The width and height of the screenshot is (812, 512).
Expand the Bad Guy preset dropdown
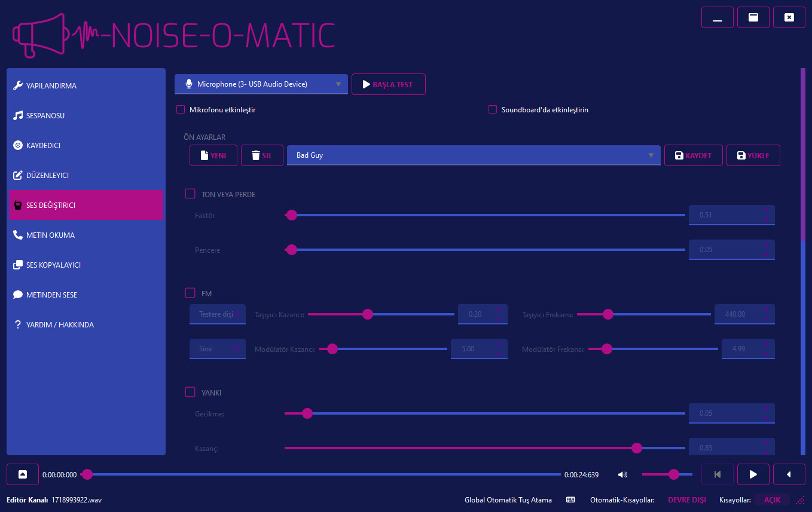(x=473, y=155)
